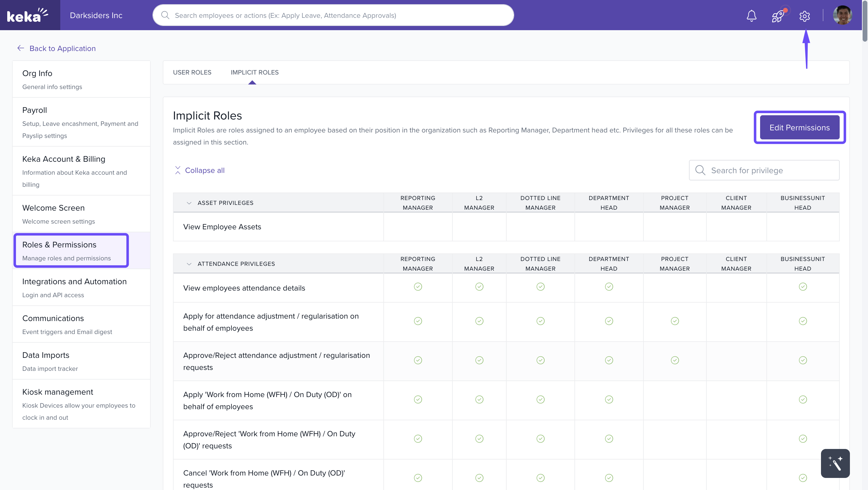This screenshot has height=490, width=868.
Task: Open the notifications bell icon
Action: point(751,15)
